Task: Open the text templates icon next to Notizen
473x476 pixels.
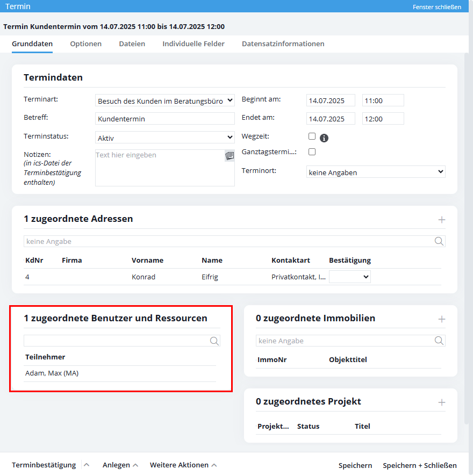Action: 230,155
